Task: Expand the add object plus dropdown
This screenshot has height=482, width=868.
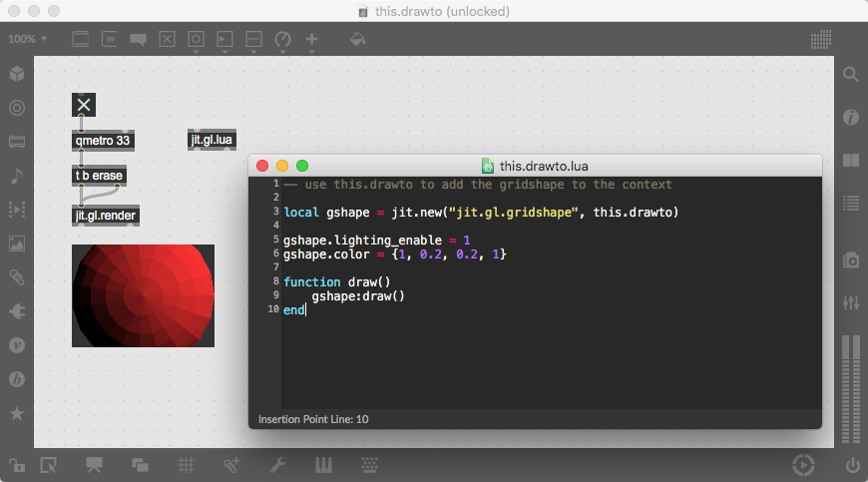Action: coord(311,40)
